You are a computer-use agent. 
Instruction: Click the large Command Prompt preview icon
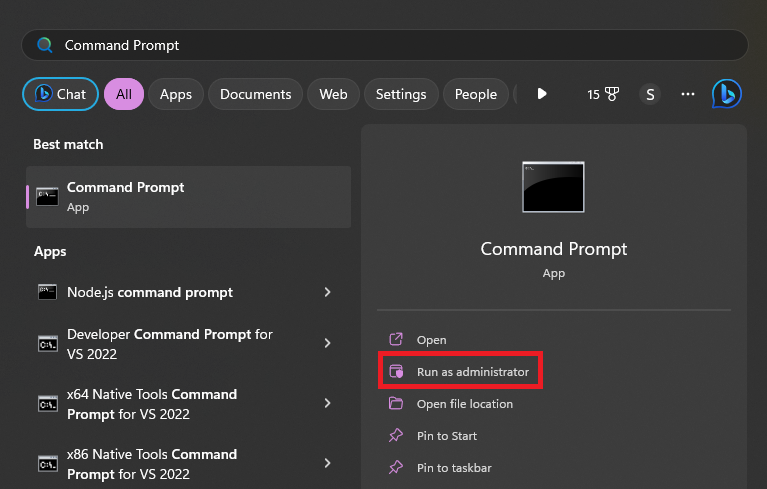[553, 187]
